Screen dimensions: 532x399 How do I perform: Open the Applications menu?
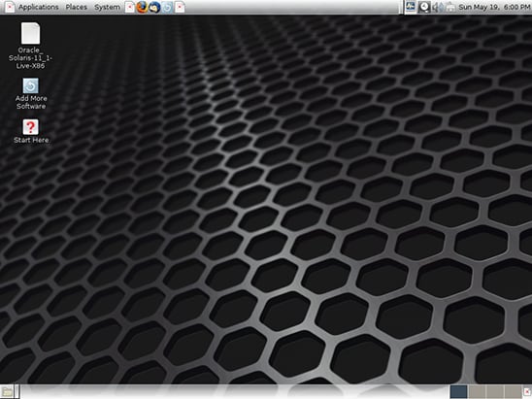point(38,7)
